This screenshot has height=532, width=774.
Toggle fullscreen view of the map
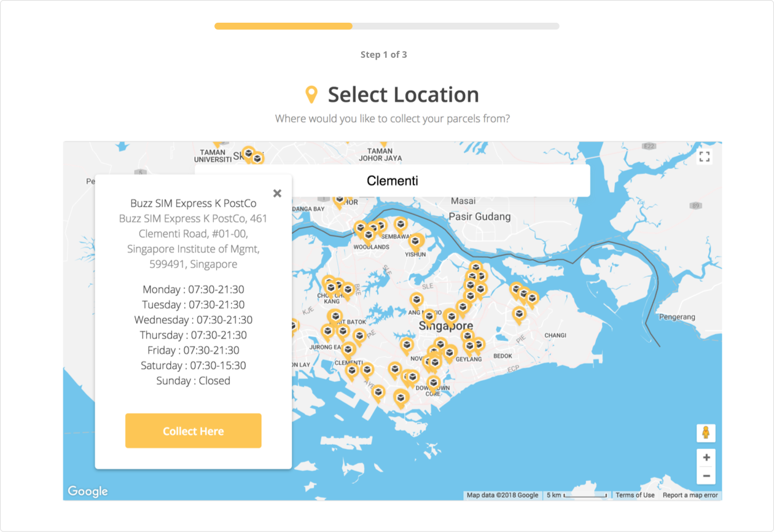point(705,157)
